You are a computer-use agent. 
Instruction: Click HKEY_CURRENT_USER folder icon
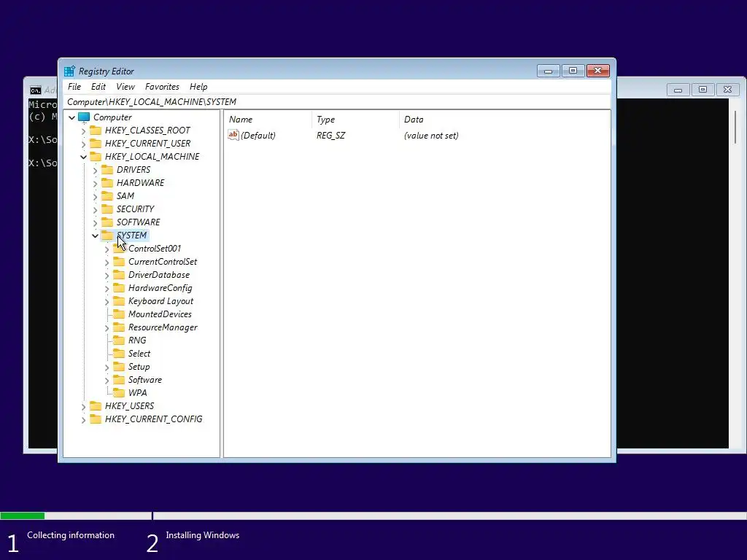click(x=96, y=144)
